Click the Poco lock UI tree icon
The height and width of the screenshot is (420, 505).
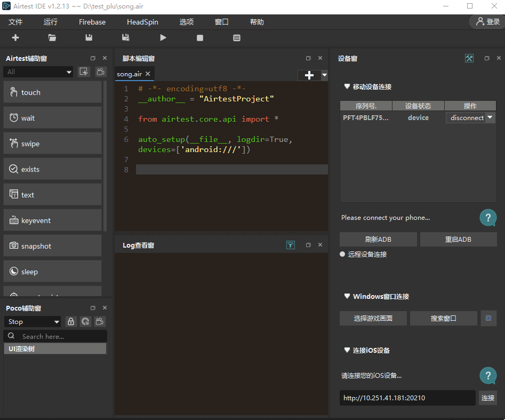(71, 322)
